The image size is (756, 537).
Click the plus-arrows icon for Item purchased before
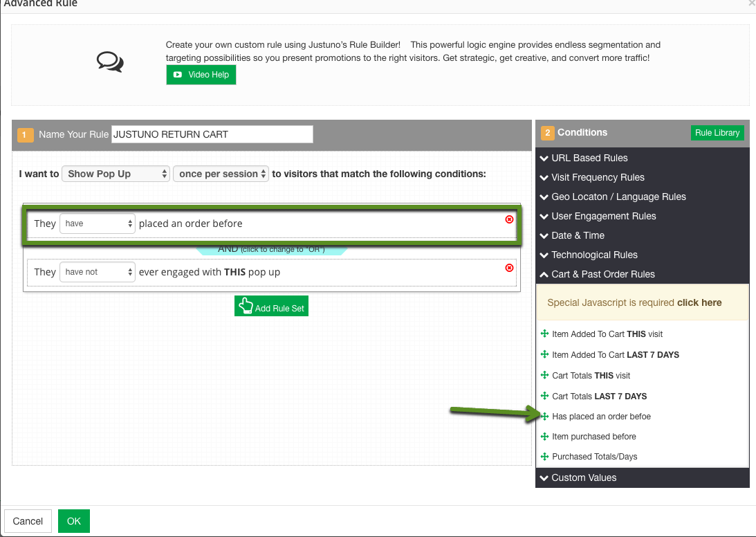click(x=544, y=437)
